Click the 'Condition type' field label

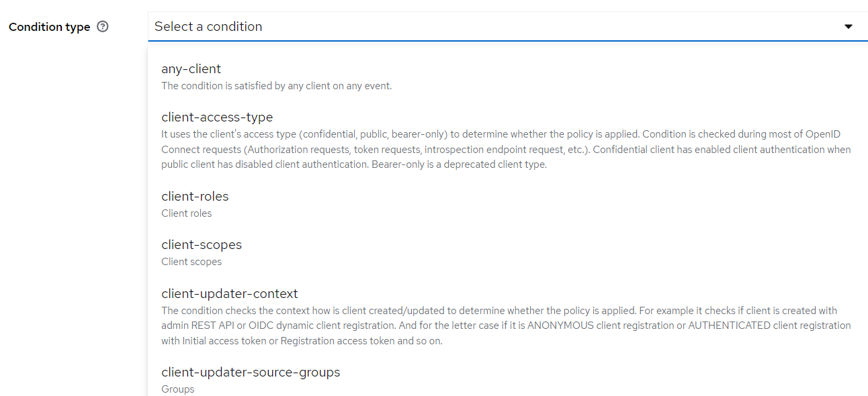click(x=49, y=27)
